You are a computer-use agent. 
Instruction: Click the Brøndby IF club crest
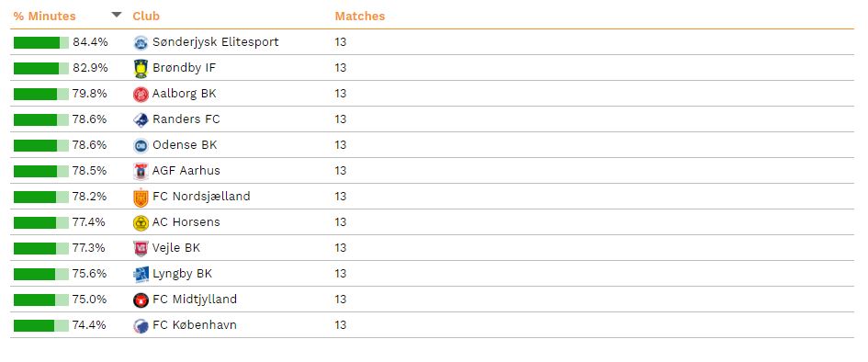coord(141,69)
